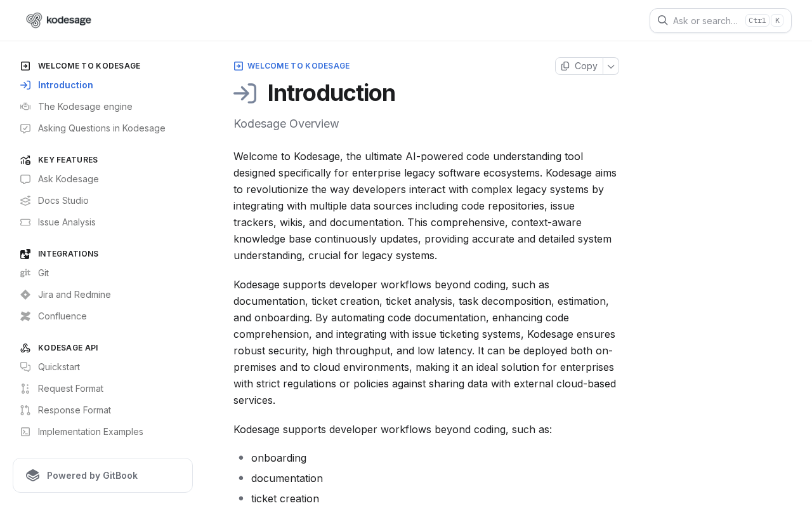Click the Issue Analysis ticket icon
Image resolution: width=812 pixels, height=508 pixels.
pos(25,222)
